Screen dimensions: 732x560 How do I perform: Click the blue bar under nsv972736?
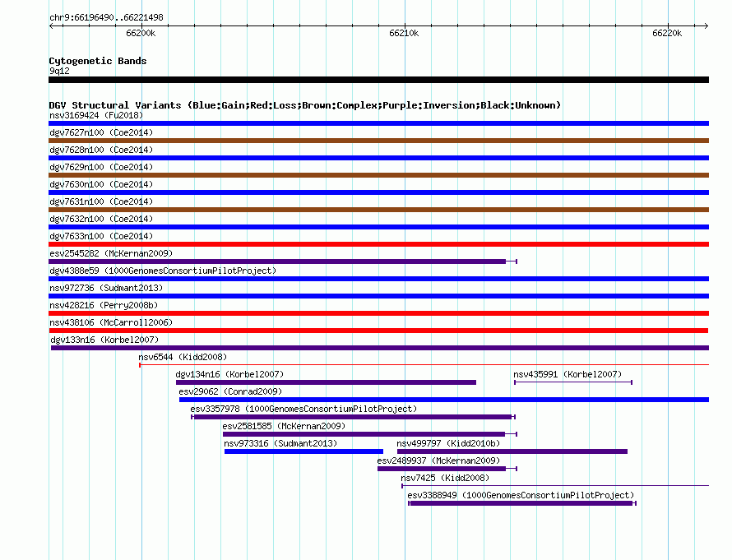point(378,296)
